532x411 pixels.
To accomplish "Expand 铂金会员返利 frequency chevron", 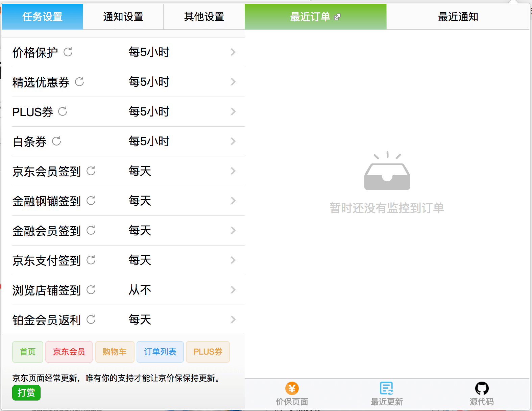I will [233, 319].
